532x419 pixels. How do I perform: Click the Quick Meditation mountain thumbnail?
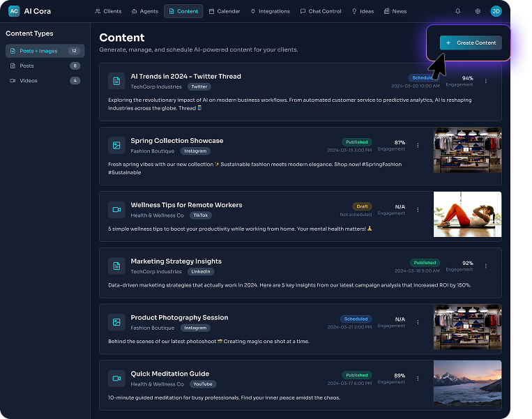467,383
